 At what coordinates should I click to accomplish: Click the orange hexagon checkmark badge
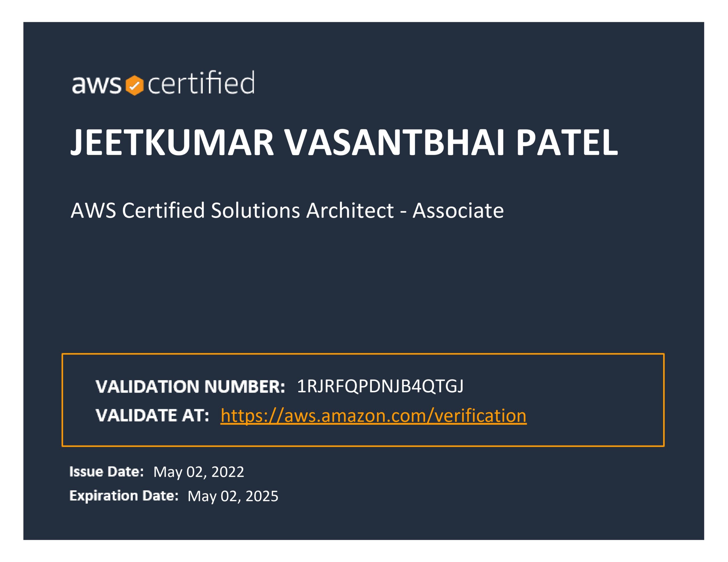[x=134, y=85]
